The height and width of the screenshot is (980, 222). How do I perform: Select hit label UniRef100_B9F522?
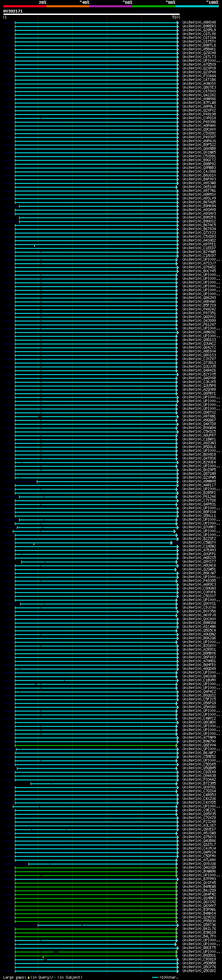click(x=199, y=145)
